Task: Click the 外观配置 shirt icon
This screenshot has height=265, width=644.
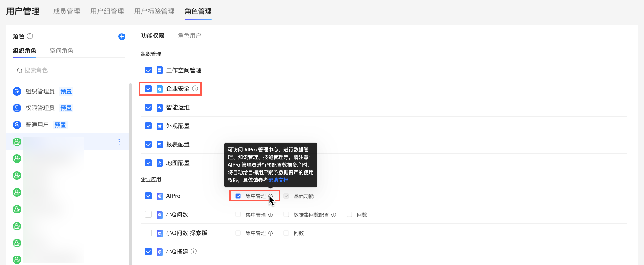Action: pos(160,126)
